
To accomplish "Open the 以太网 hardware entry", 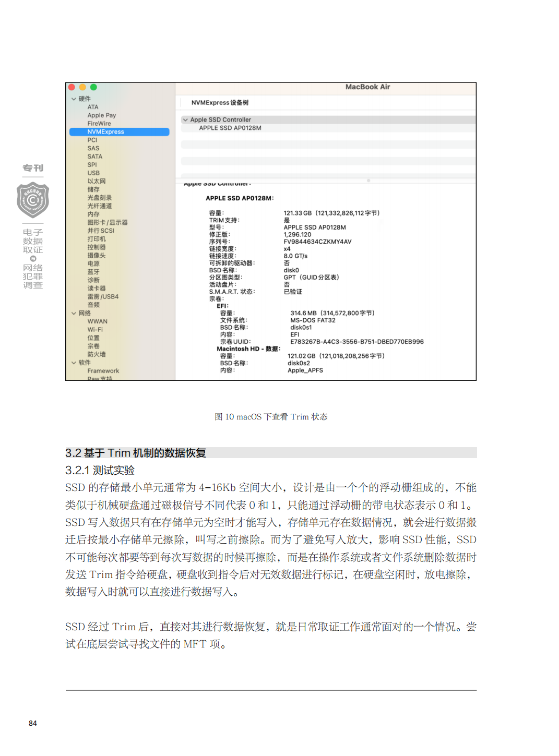I will click(97, 181).
